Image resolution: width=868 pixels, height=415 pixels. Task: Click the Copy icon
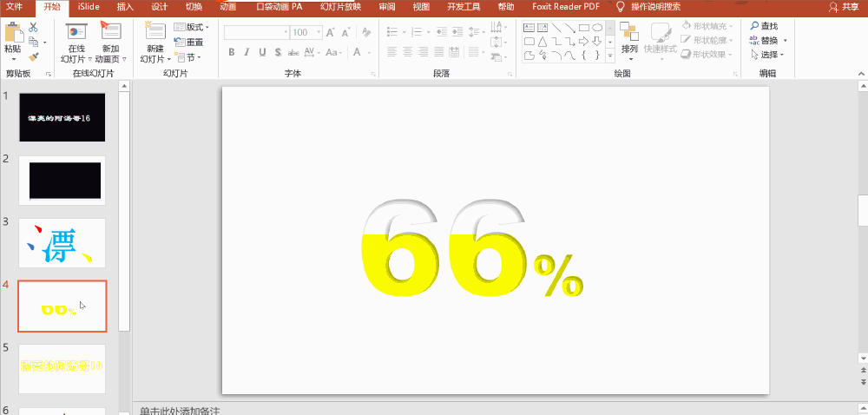(x=34, y=42)
